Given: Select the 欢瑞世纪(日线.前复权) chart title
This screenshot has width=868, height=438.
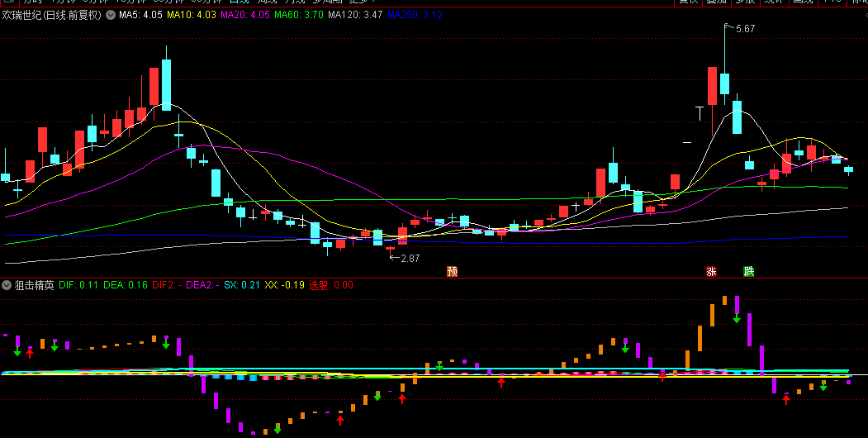Looking at the screenshot, I should click(52, 15).
